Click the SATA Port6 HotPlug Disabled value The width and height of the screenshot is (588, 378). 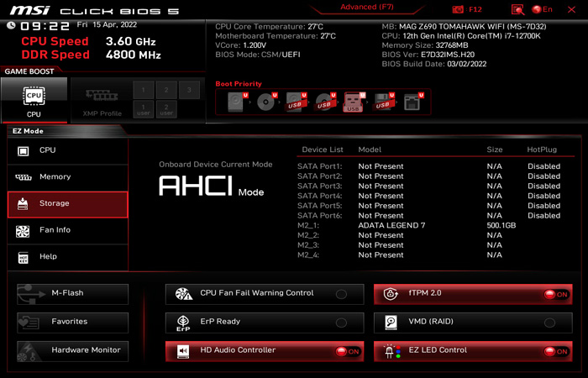point(543,216)
